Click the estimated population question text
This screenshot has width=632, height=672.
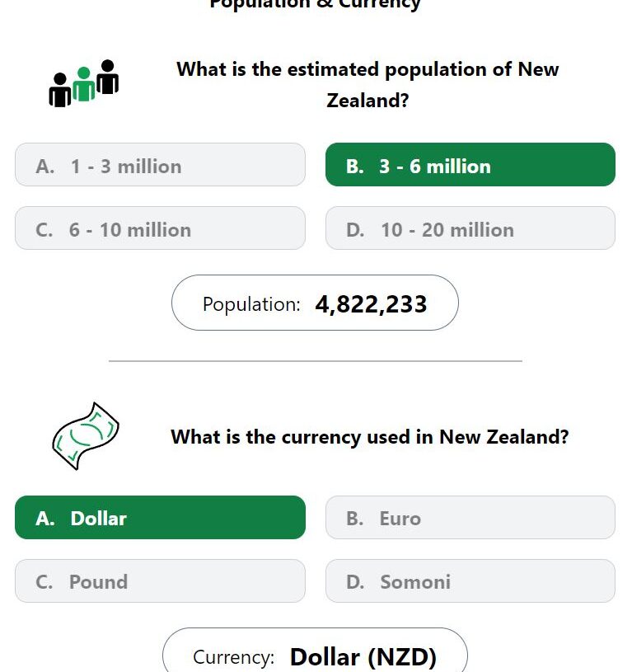pyautogui.click(x=367, y=84)
